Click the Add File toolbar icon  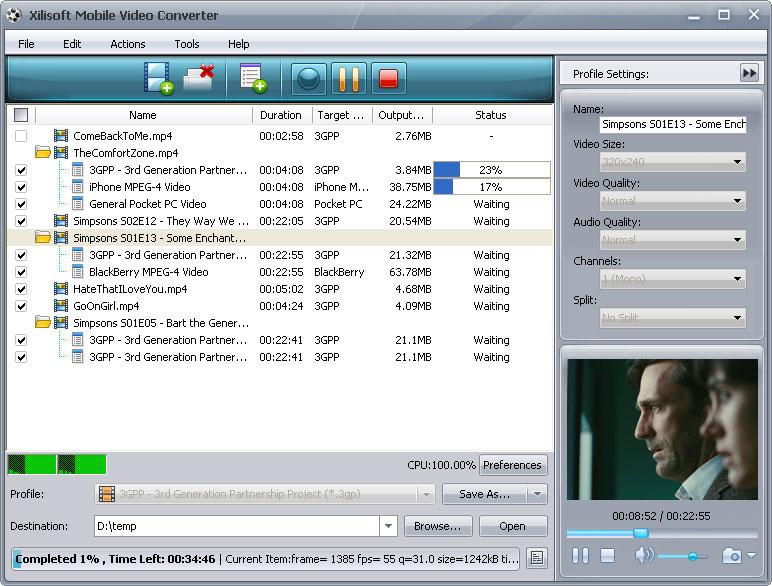click(159, 78)
